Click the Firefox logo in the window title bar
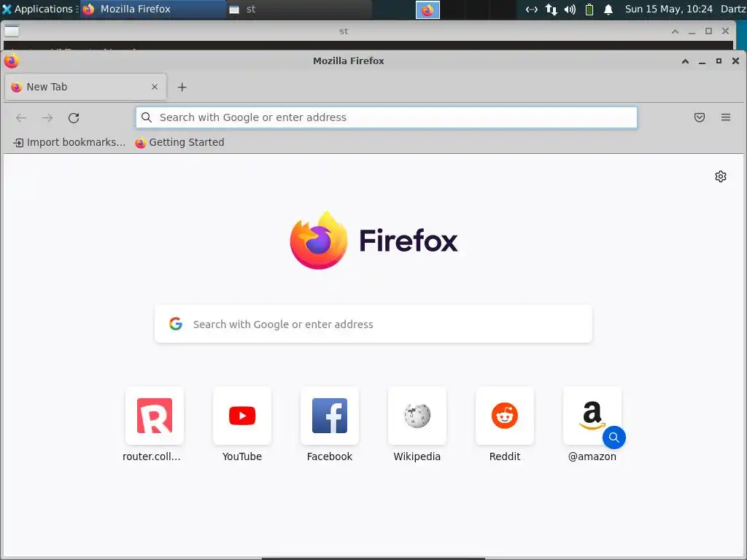Screen dimensions: 747x560 click(x=12, y=61)
